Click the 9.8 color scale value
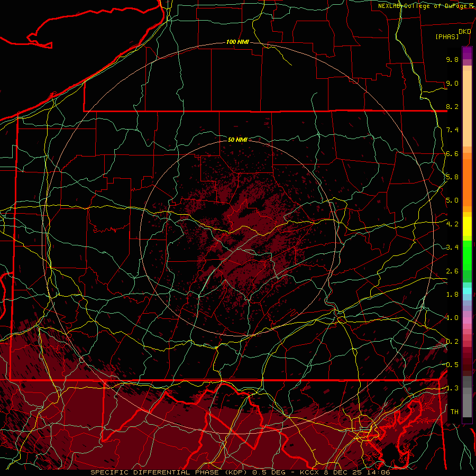The height and width of the screenshot is (476, 476). tap(452, 59)
